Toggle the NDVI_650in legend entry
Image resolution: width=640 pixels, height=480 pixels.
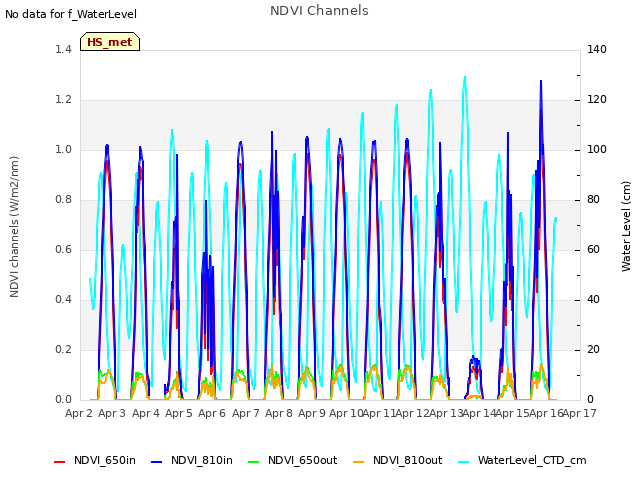[x=95, y=460]
